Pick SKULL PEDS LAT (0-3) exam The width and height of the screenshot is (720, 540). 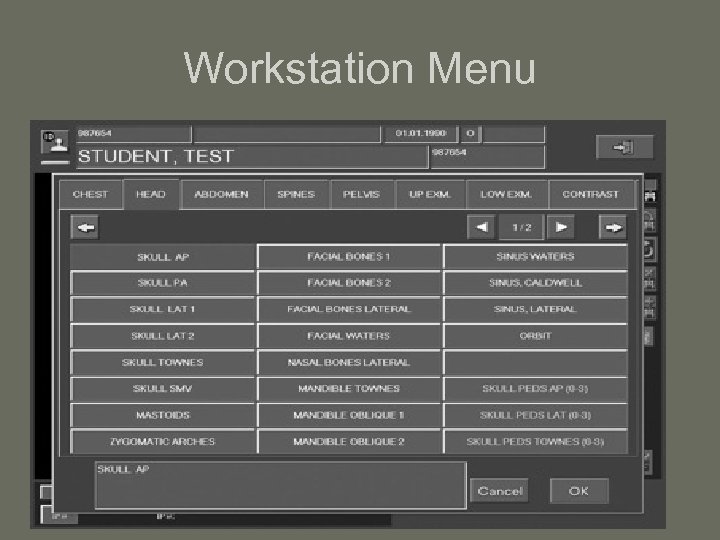tap(535, 416)
